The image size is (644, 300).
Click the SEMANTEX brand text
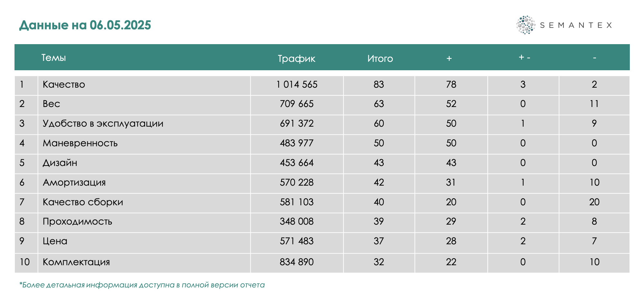pos(576,25)
